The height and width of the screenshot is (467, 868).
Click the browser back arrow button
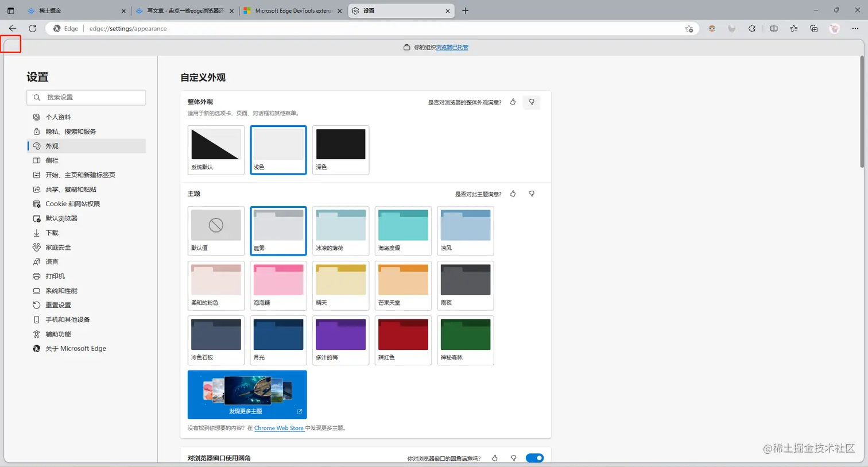(x=13, y=28)
